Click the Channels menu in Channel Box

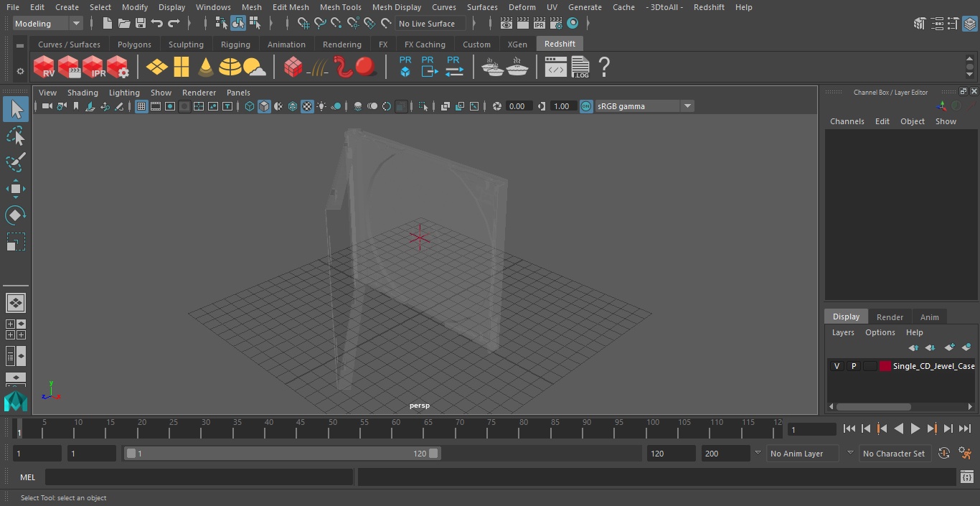pyautogui.click(x=847, y=121)
